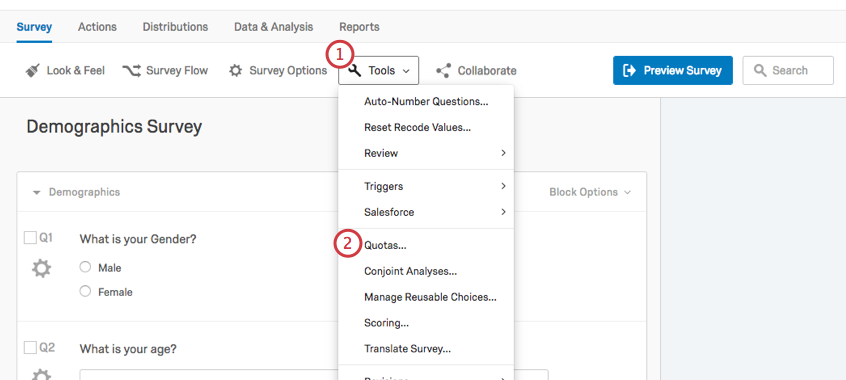Open the Data & Analysis tab
The height and width of the screenshot is (380, 846).
274,27
